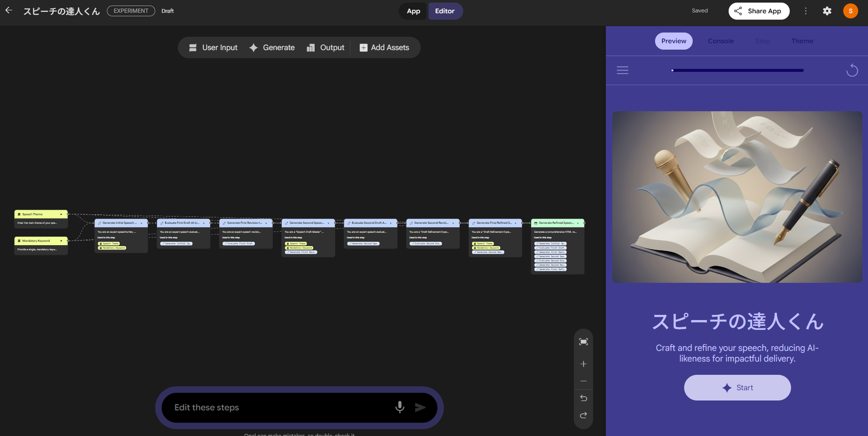868x436 pixels.
Task: Expand the Mandatory Keyword node's arrow
Action: pos(61,241)
